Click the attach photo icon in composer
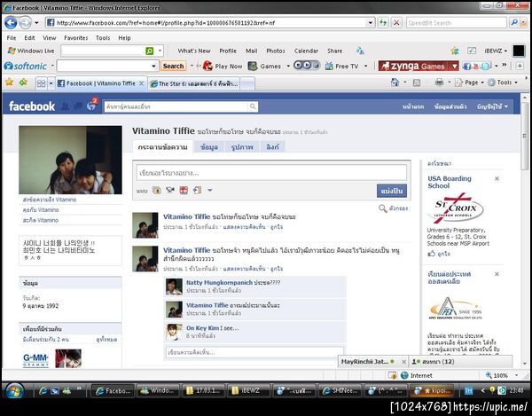Screen dimensions: 532x416 (156, 191)
